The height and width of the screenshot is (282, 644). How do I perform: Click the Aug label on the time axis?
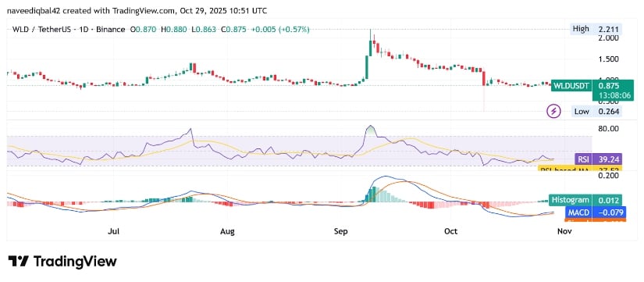(227, 231)
